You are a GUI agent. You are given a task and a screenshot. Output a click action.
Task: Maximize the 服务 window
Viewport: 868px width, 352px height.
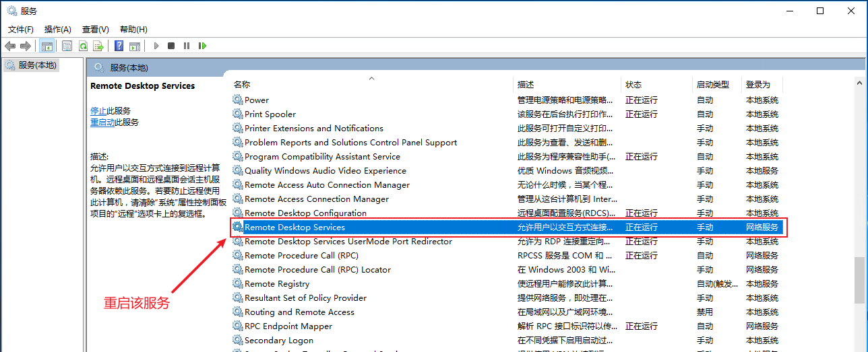[x=820, y=11]
